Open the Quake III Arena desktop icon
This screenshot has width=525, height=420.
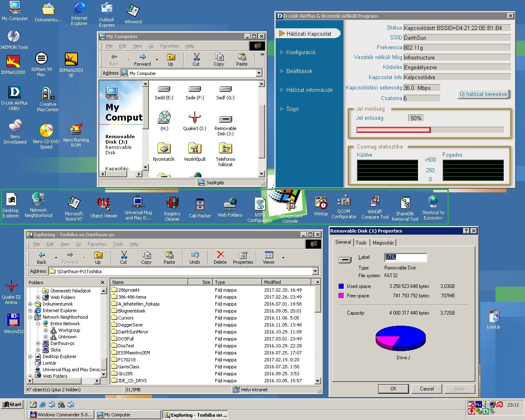[11, 292]
